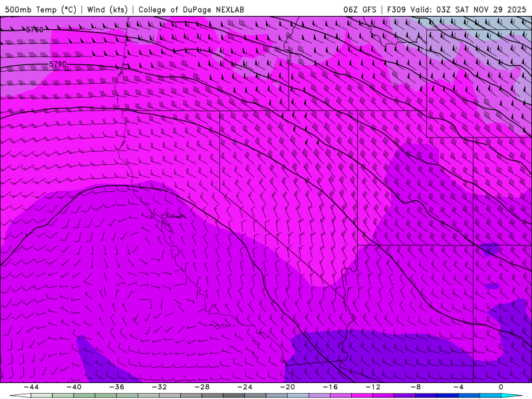The image size is (532, 399).
Task: Click the '06Z GFS' model run label
Action: pos(360,9)
